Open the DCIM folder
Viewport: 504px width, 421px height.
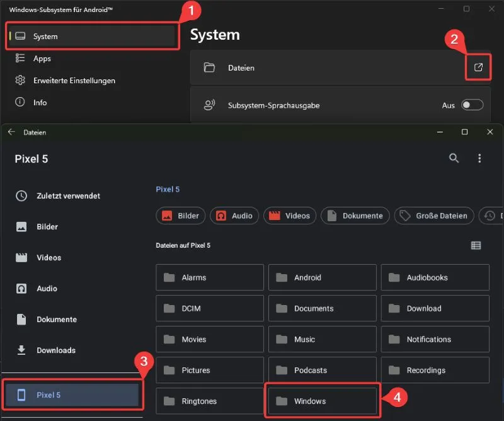click(x=210, y=308)
